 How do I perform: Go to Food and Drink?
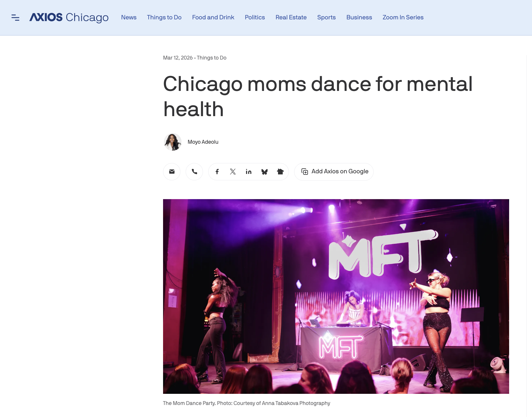click(x=213, y=17)
